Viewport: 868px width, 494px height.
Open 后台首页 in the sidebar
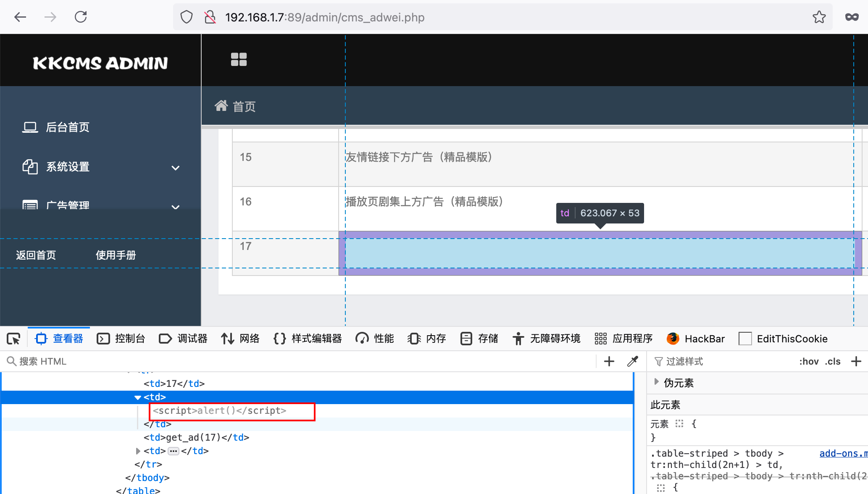point(68,127)
